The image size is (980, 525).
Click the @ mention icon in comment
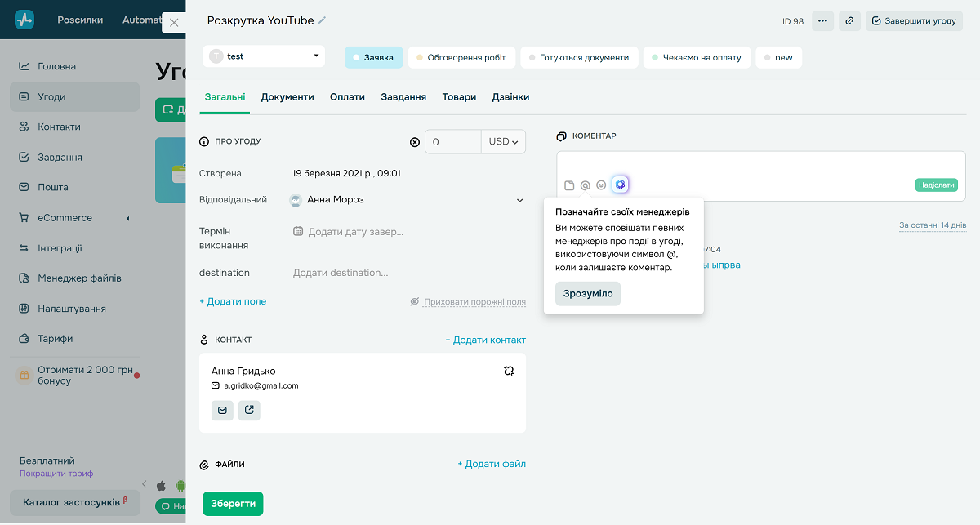click(585, 185)
